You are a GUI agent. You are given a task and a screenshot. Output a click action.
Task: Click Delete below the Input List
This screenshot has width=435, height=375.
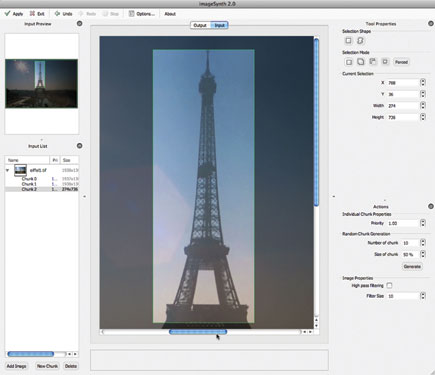tap(71, 366)
